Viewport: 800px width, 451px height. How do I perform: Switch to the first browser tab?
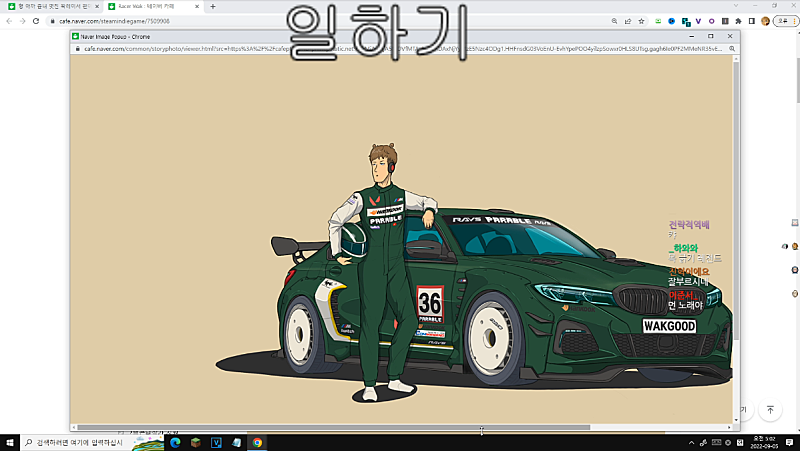pyautogui.click(x=50, y=6)
